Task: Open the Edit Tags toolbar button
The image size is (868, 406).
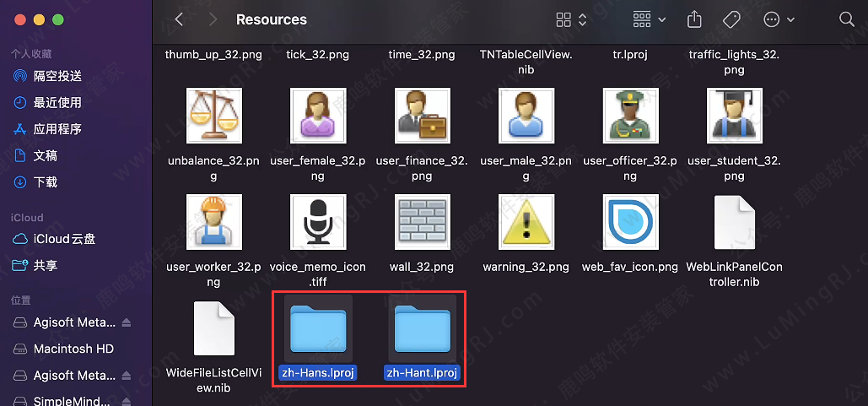Action: pyautogui.click(x=731, y=19)
